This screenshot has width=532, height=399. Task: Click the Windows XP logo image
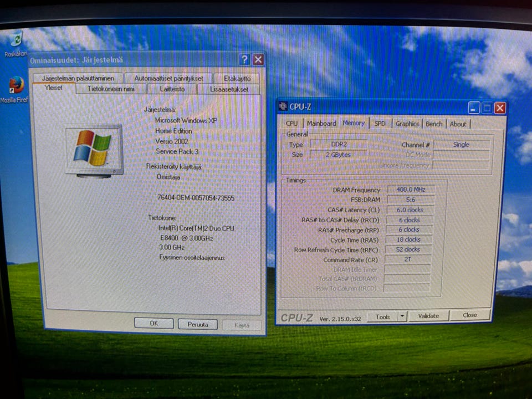93,151
